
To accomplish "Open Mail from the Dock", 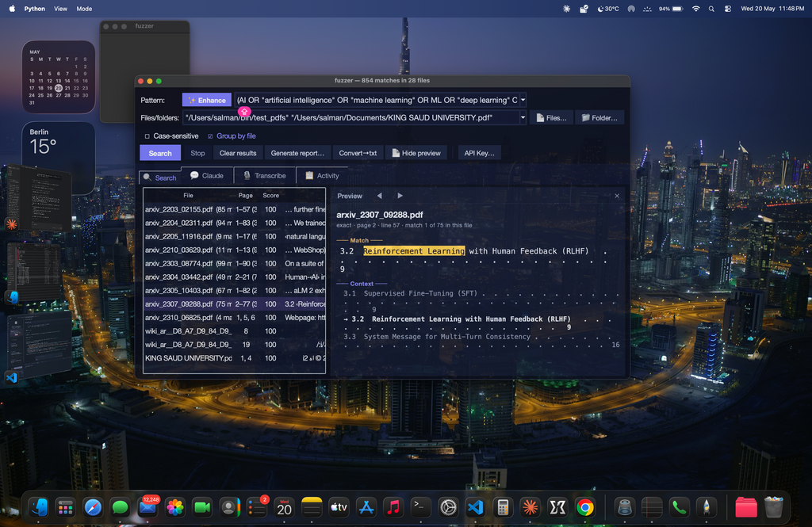I will pyautogui.click(x=147, y=507).
